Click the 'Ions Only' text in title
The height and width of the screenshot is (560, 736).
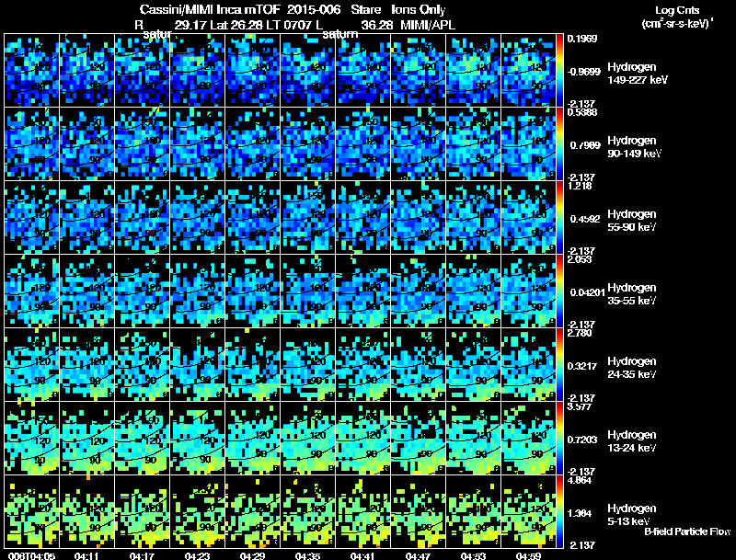419,9
